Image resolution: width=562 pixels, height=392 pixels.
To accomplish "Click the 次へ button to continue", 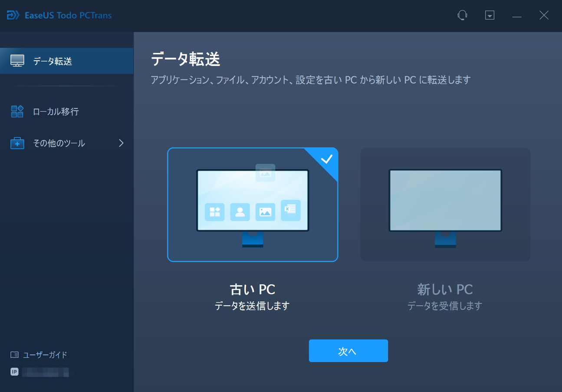I will click(348, 351).
